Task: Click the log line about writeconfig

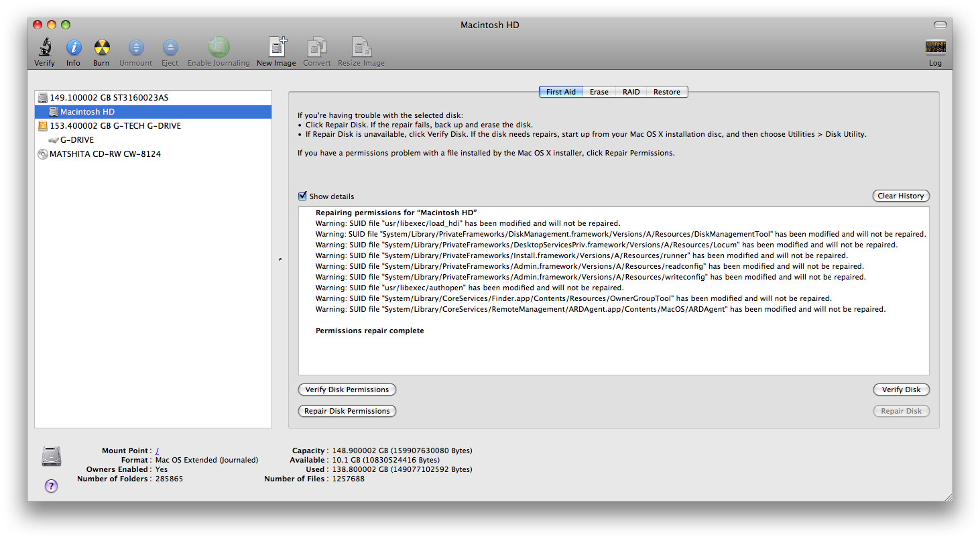Action: coord(591,277)
